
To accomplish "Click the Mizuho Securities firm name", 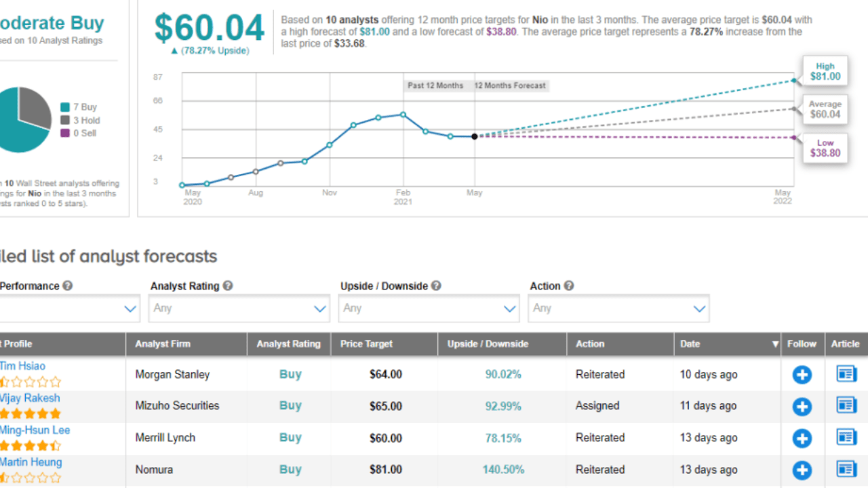I will pos(177,405).
